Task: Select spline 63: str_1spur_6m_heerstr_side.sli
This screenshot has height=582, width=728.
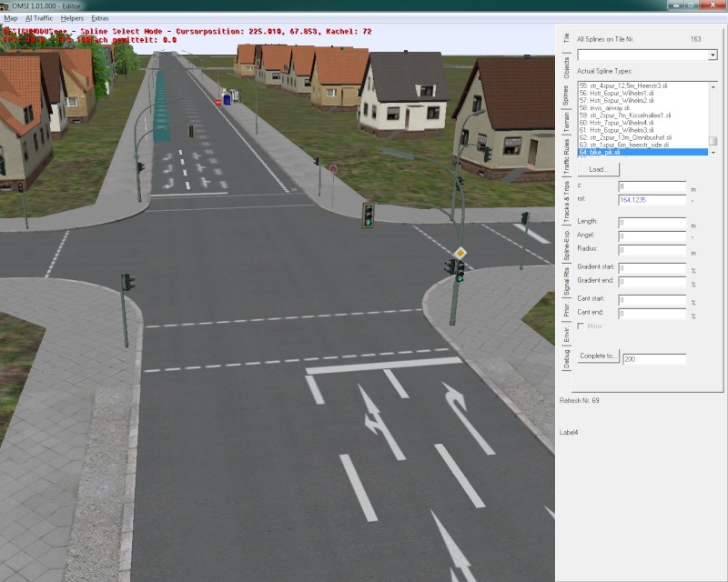Action: [643, 145]
